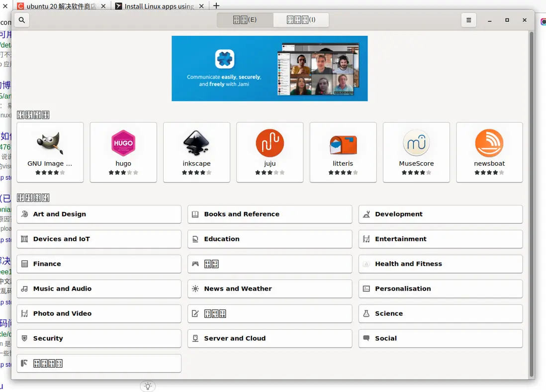The height and width of the screenshot is (392, 546).
Task: Open the Entertainment category
Action: (x=441, y=239)
